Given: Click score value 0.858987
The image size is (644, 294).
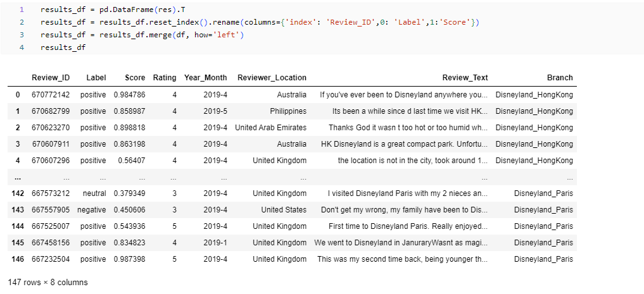Looking at the screenshot, I should coord(129,111).
